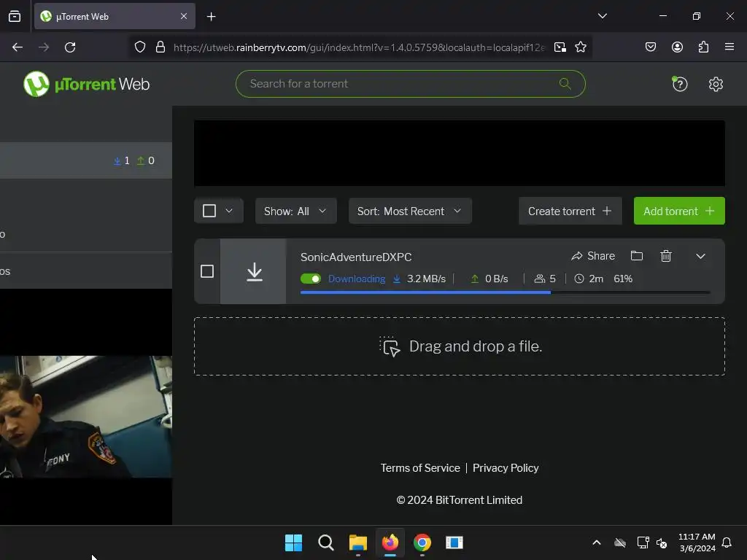This screenshot has height=560, width=747.
Task: Reload the page in Firefox
Action: pyautogui.click(x=70, y=47)
